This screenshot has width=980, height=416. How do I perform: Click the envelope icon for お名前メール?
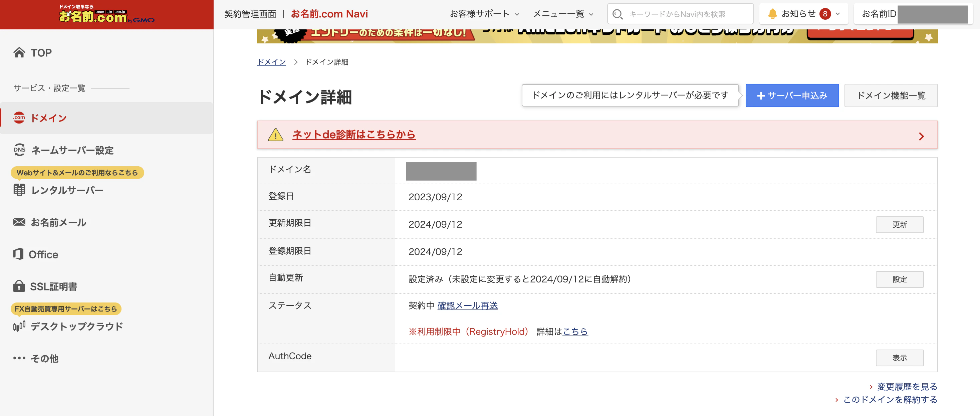(x=19, y=222)
